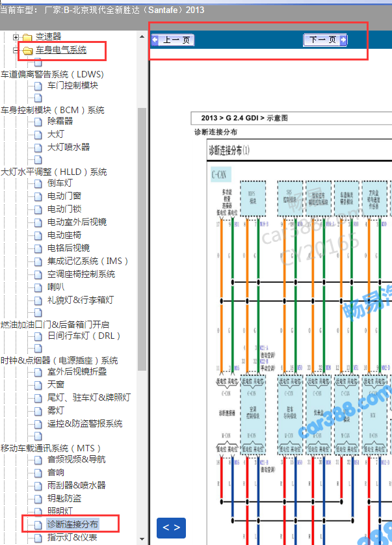
Task: Click the page icon beside 室外后视镜折叠
Action: 38,372
